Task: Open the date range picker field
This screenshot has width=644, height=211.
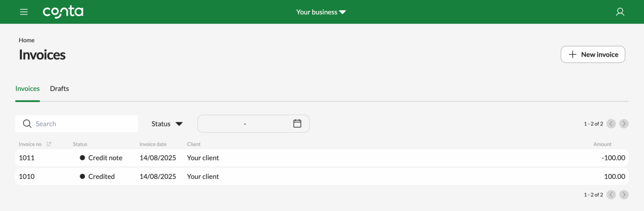Action: tap(245, 124)
